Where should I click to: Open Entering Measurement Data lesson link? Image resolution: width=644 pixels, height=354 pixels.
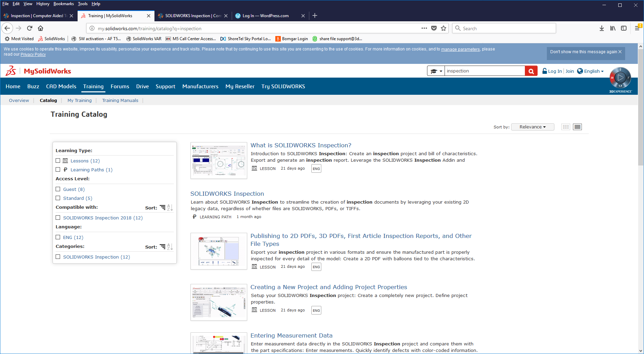click(x=291, y=335)
